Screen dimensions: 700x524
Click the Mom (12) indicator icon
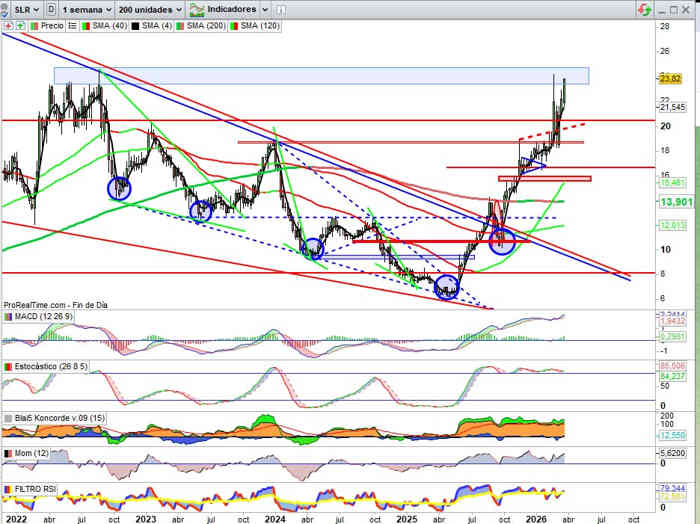point(7,455)
